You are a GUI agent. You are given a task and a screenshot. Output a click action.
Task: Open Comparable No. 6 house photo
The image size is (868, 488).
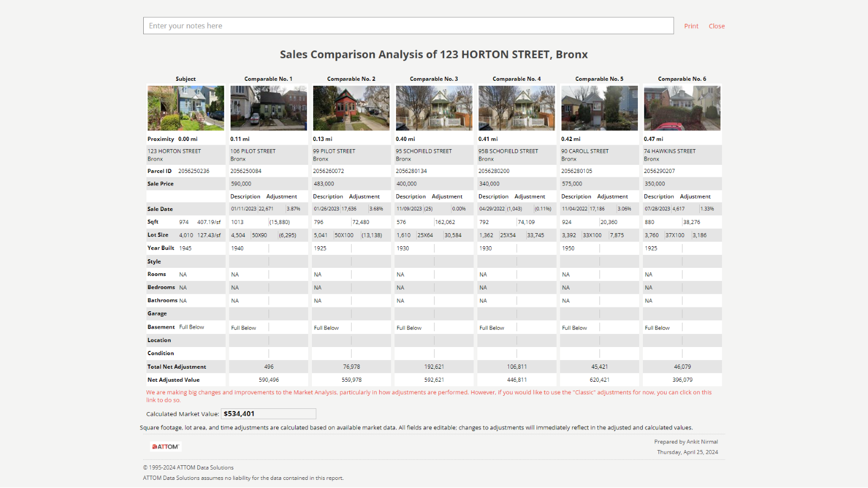[x=682, y=108]
